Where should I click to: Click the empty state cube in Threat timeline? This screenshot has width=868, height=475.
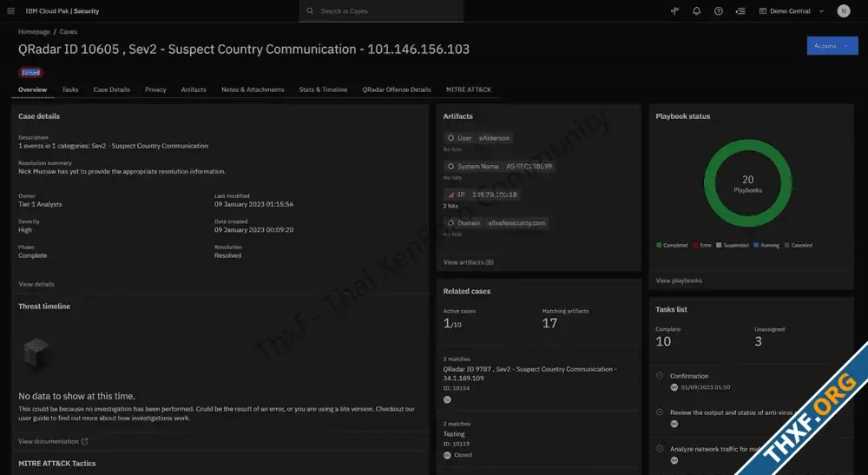pos(36,353)
